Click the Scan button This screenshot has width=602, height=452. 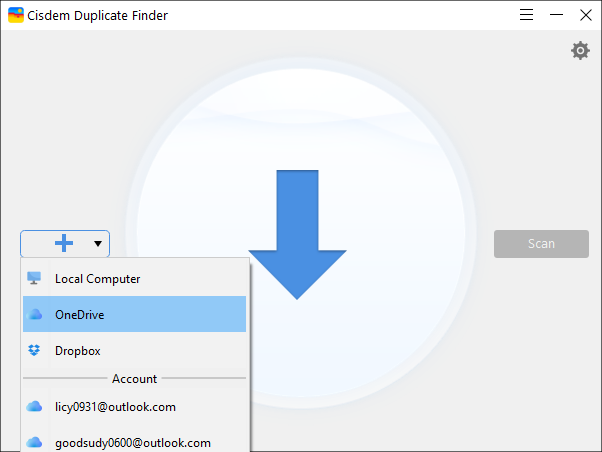tap(541, 243)
